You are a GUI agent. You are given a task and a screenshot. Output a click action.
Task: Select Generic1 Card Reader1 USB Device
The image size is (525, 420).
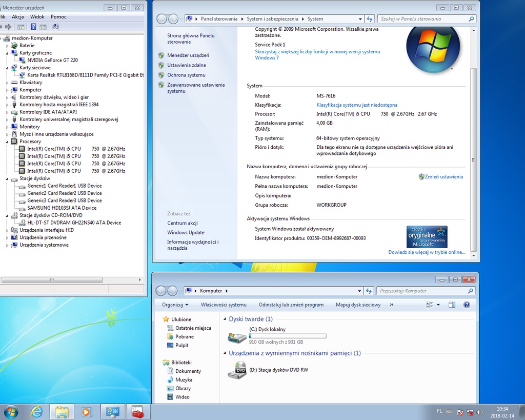(65, 186)
